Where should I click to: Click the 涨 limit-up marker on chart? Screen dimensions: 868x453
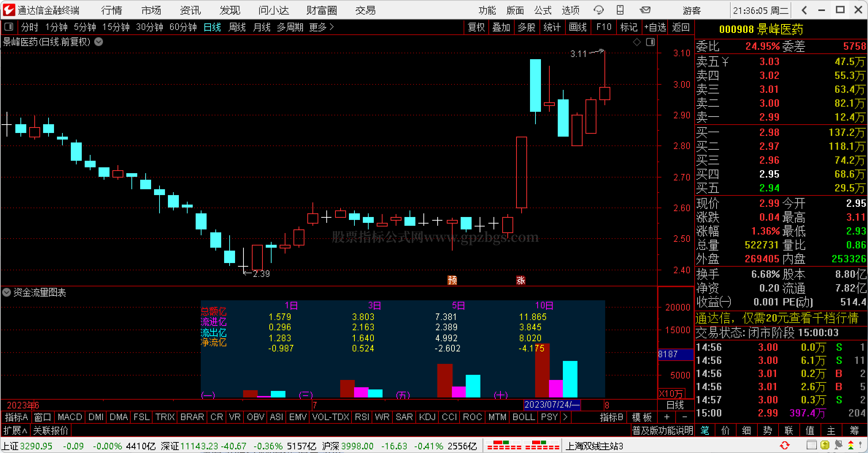[x=521, y=280]
